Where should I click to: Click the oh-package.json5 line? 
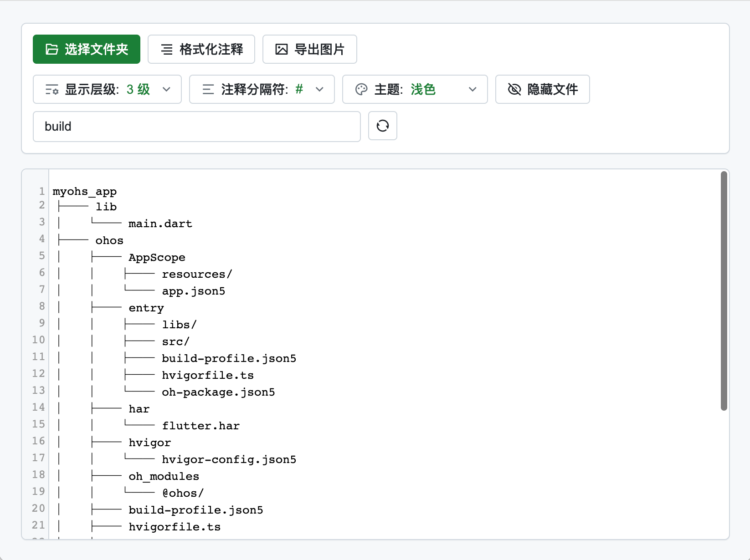pyautogui.click(x=219, y=392)
